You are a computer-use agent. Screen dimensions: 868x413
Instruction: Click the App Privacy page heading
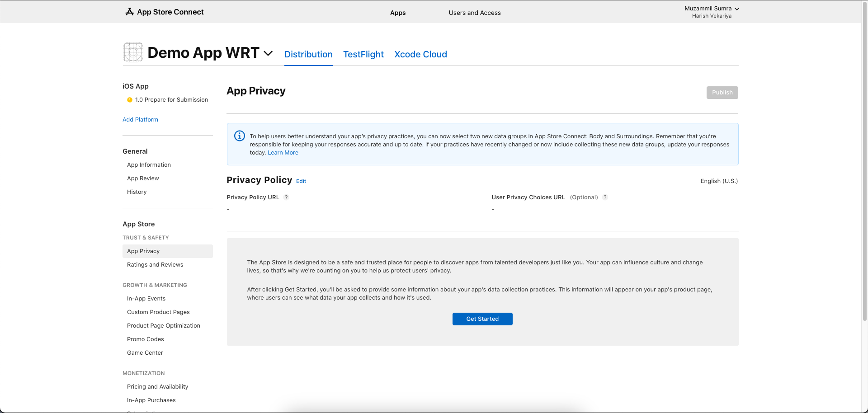[256, 91]
